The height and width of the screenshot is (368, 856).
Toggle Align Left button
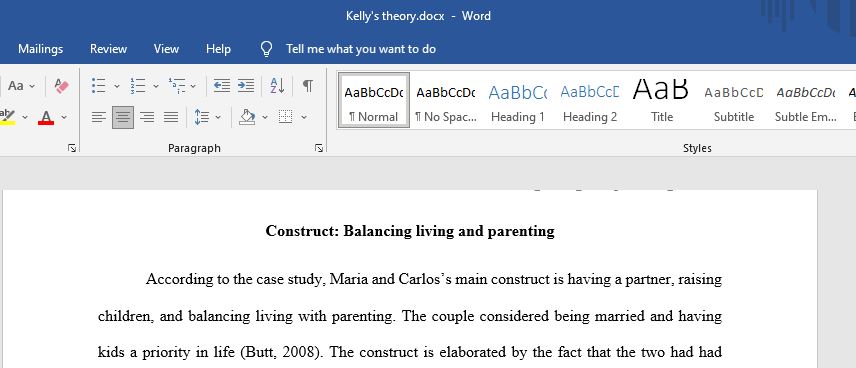(x=98, y=117)
